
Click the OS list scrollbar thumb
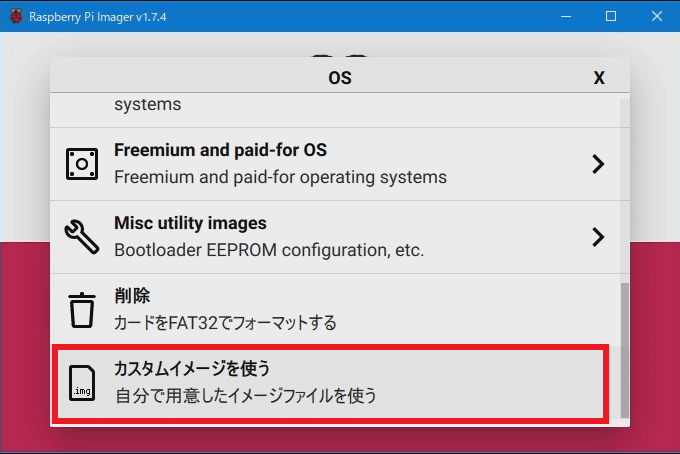pos(624,350)
